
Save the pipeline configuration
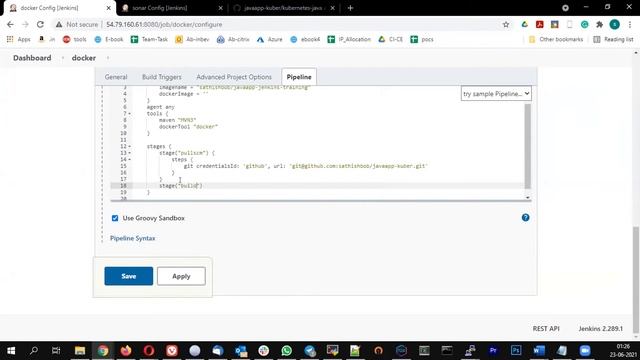pos(129,276)
